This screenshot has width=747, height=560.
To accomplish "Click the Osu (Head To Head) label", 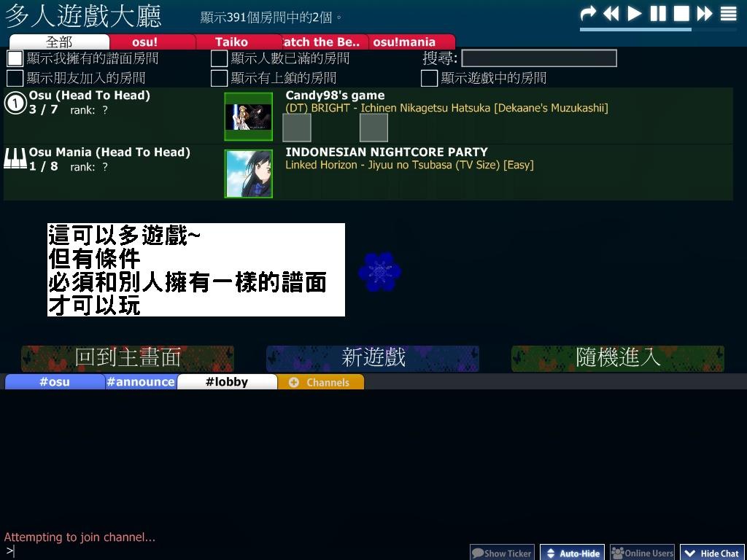I will point(90,96).
